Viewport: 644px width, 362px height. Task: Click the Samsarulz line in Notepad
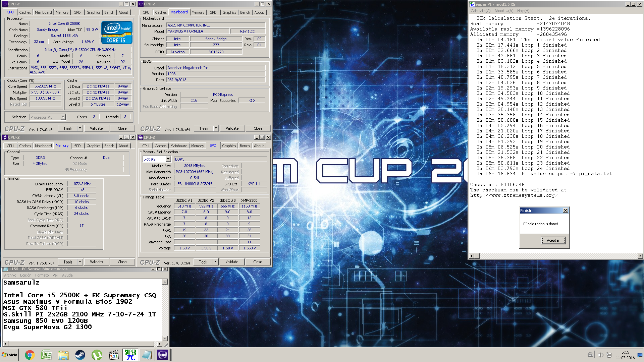click(21, 283)
